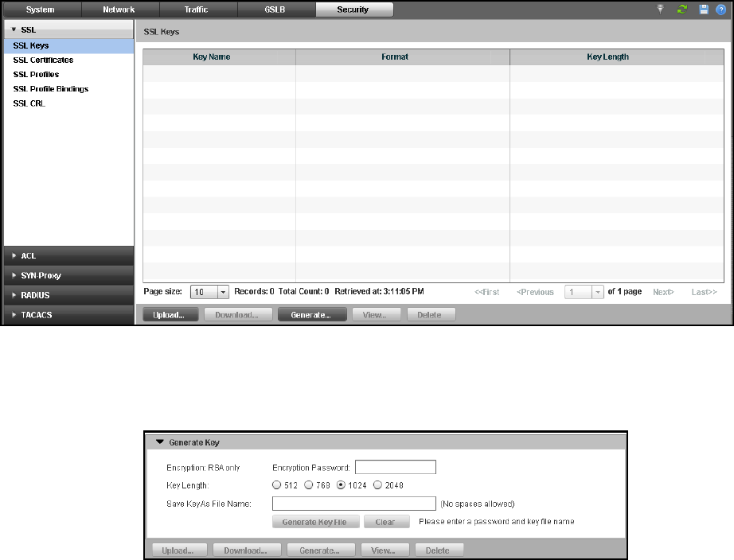Open SSL CRL in the sidebar
The width and height of the screenshot is (734, 560).
coord(29,103)
